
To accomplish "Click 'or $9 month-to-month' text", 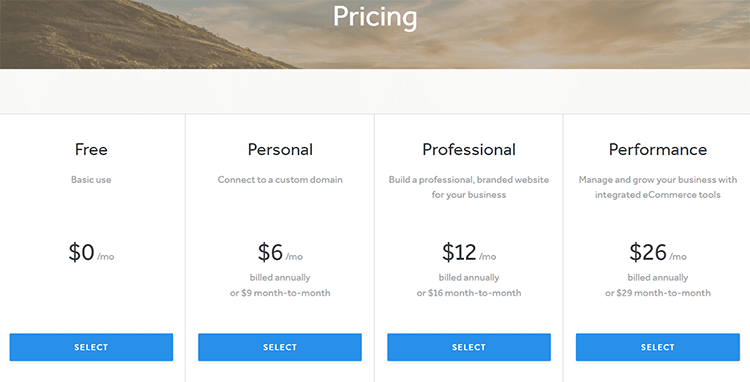I will 280,293.
